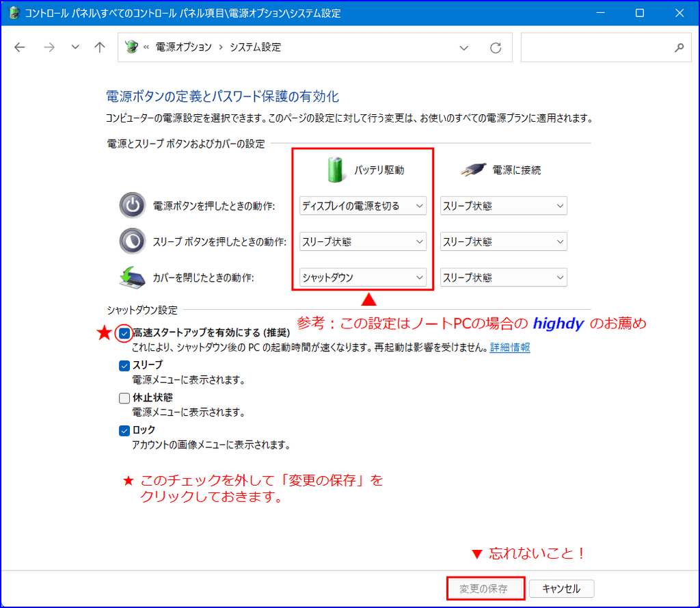The height and width of the screenshot is (608, 700).
Task: Toggle the ロック checkbox
Action: pyautogui.click(x=124, y=430)
